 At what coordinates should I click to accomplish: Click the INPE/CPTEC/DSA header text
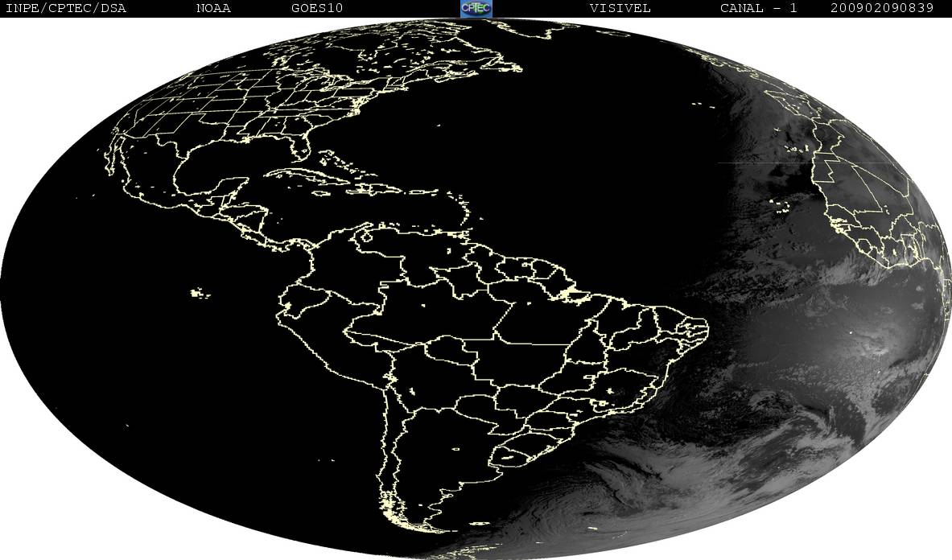(65, 8)
